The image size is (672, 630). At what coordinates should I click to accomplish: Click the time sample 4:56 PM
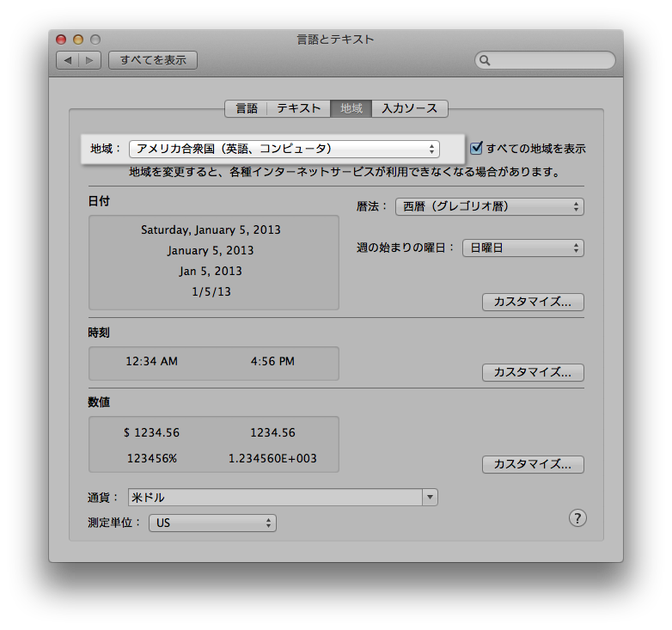(272, 361)
